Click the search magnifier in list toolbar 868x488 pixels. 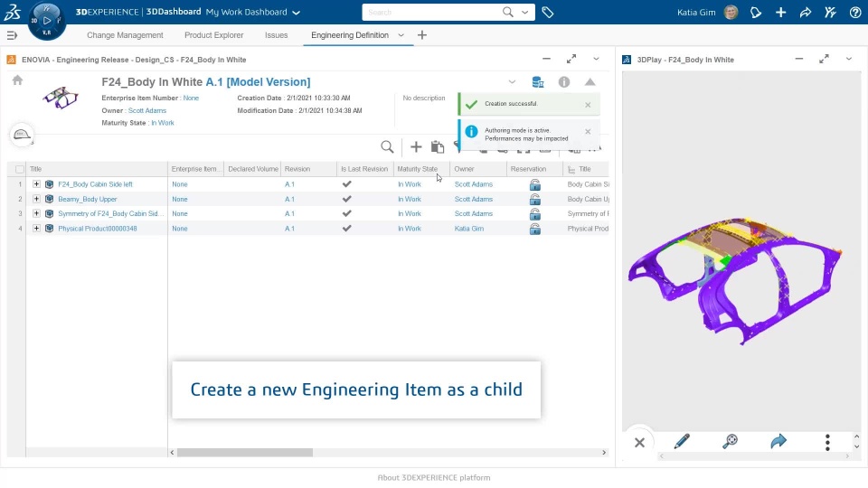click(387, 146)
